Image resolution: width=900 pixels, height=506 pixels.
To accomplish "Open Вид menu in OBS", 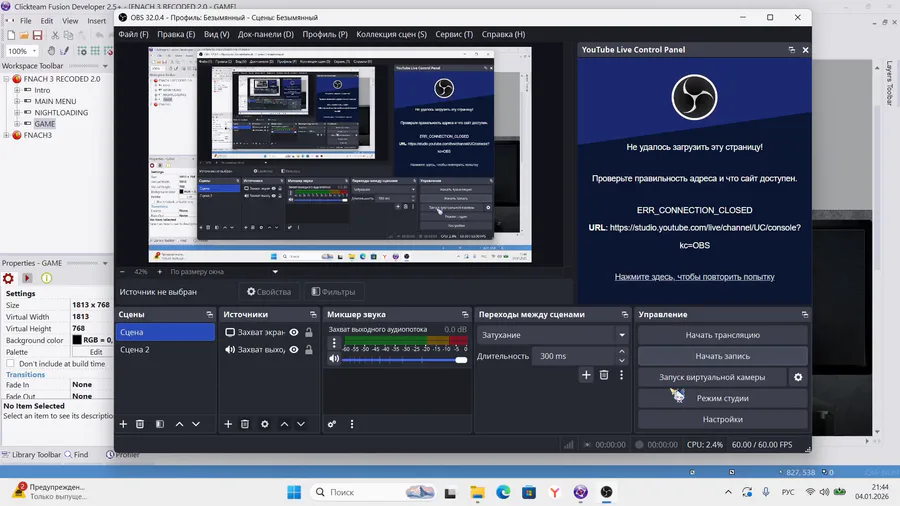I will click(216, 34).
